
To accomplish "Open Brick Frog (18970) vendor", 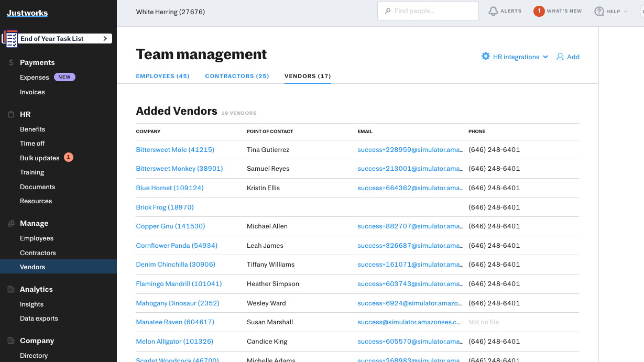I will coord(165,207).
